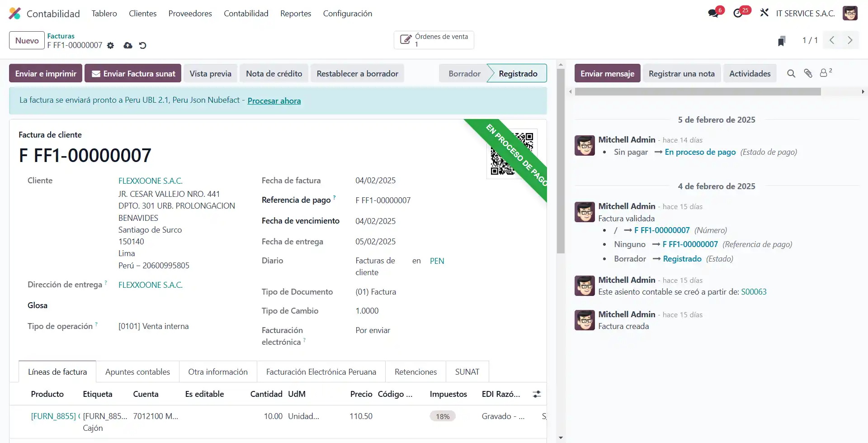Click the Cantidad column header
This screenshot has height=443, width=868.
click(x=266, y=394)
